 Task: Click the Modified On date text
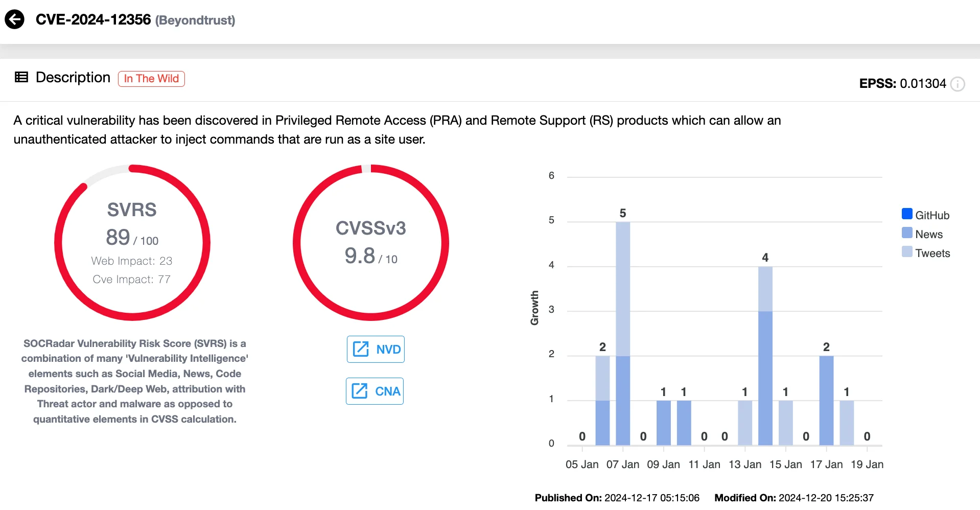coord(794,498)
